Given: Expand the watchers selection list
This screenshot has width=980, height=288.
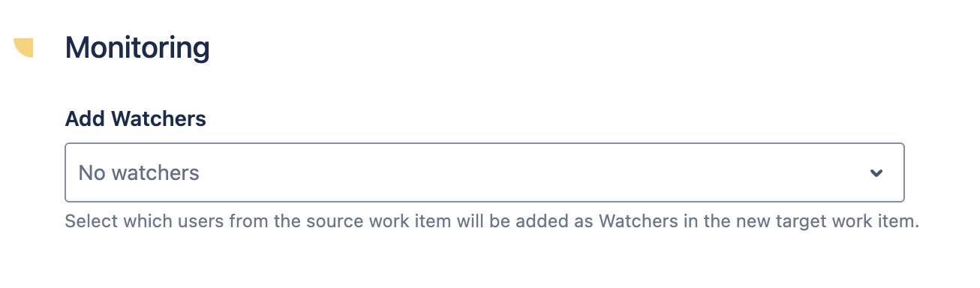Looking at the screenshot, I should [x=485, y=172].
